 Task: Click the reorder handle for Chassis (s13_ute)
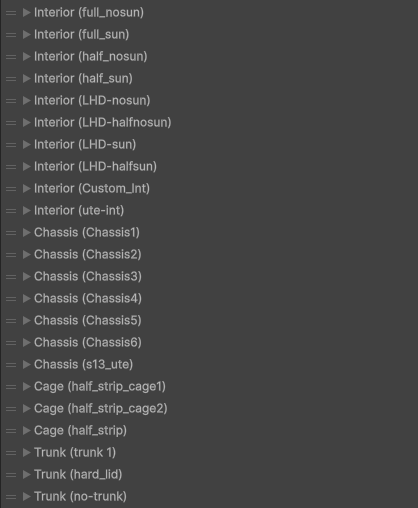click(11, 365)
